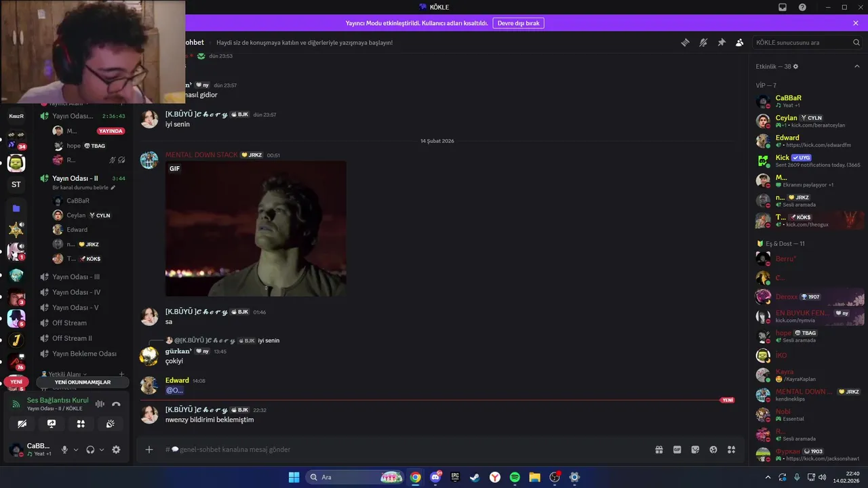Jump to replied message 'iyi senin' preview
This screenshot has height=488, width=868.
pyautogui.click(x=269, y=340)
